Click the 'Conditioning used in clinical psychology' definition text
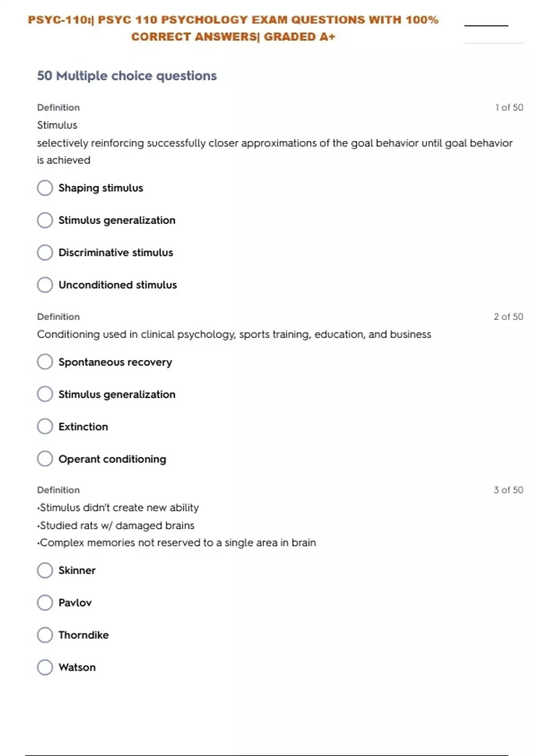534x756 pixels. click(x=234, y=334)
